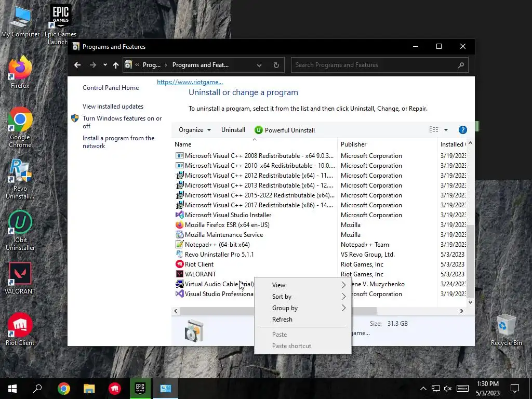Image resolution: width=532 pixels, height=399 pixels.
Task: Refresh the address bar location
Action: click(x=276, y=65)
